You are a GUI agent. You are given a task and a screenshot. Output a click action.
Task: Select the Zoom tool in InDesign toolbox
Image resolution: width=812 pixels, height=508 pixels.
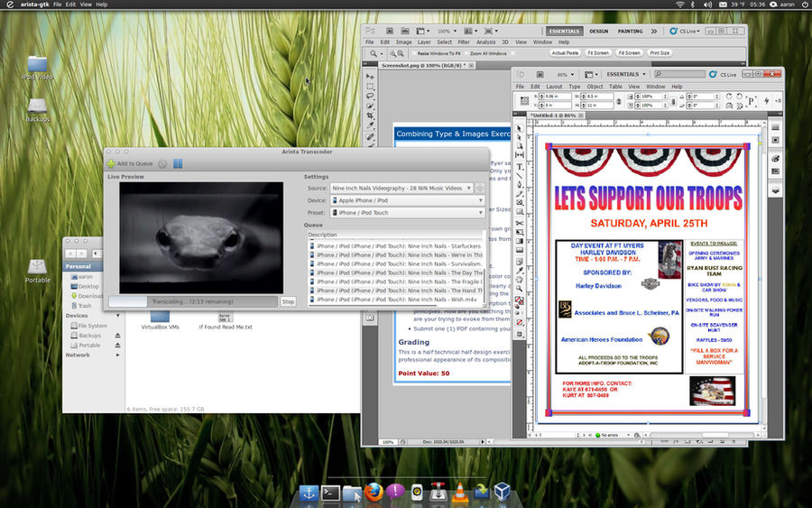(x=520, y=289)
